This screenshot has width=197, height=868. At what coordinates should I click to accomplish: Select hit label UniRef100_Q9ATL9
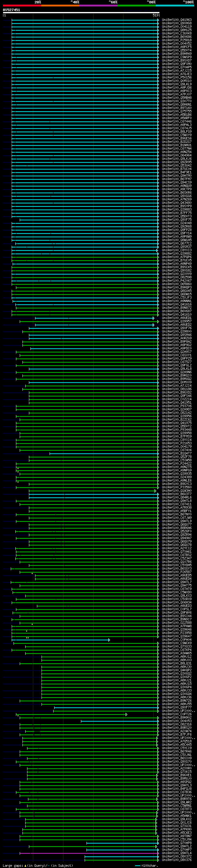point(176,521)
